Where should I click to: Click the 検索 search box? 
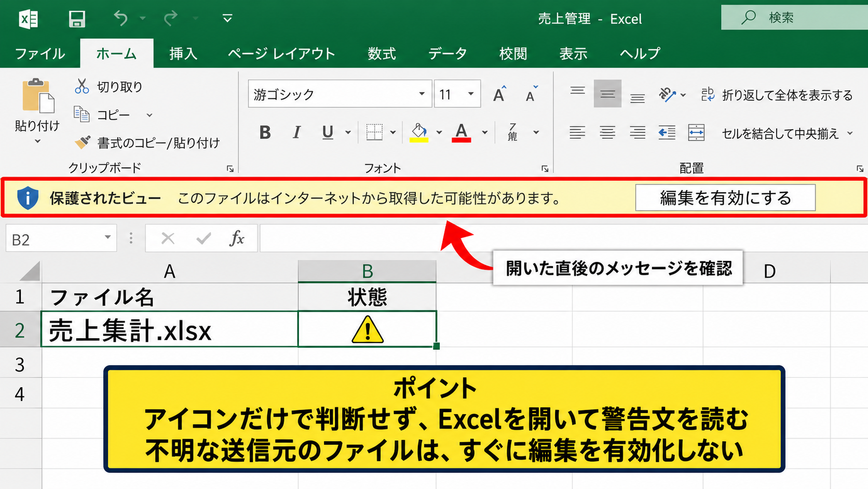click(794, 18)
